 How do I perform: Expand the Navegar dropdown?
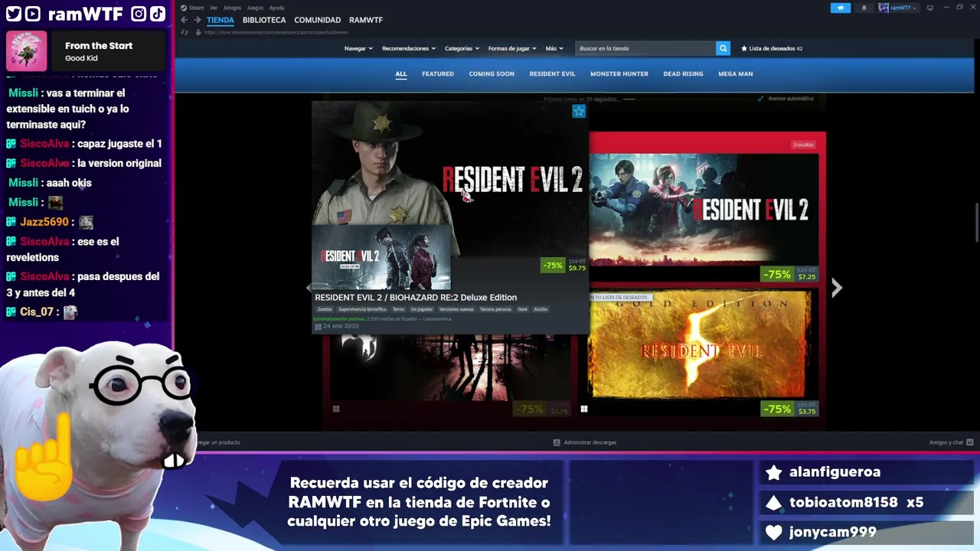coord(358,48)
